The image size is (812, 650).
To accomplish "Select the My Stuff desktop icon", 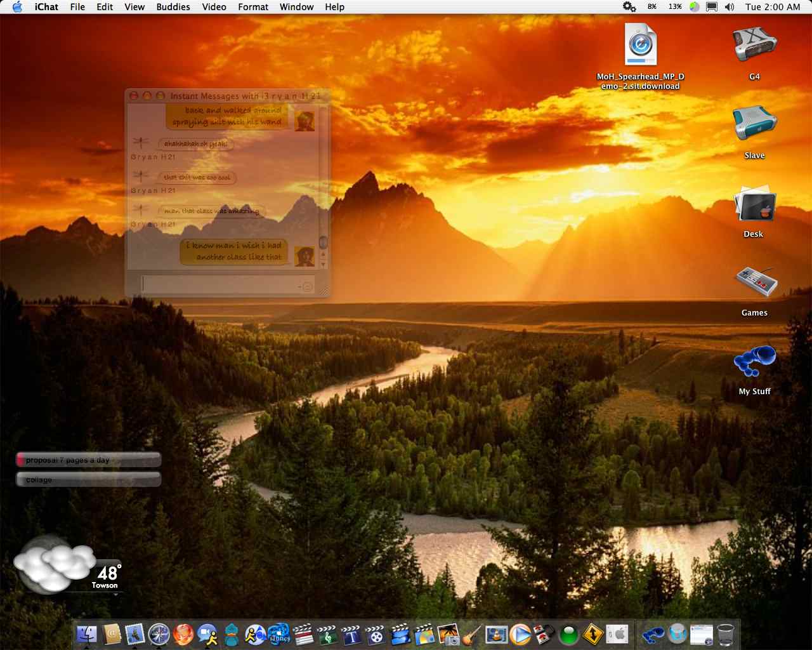I will (x=755, y=362).
